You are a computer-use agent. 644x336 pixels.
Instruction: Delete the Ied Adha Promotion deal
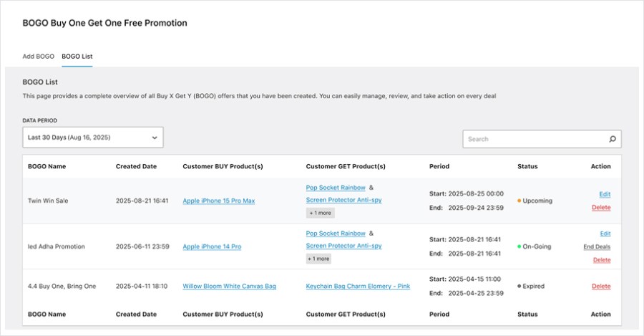tap(601, 260)
